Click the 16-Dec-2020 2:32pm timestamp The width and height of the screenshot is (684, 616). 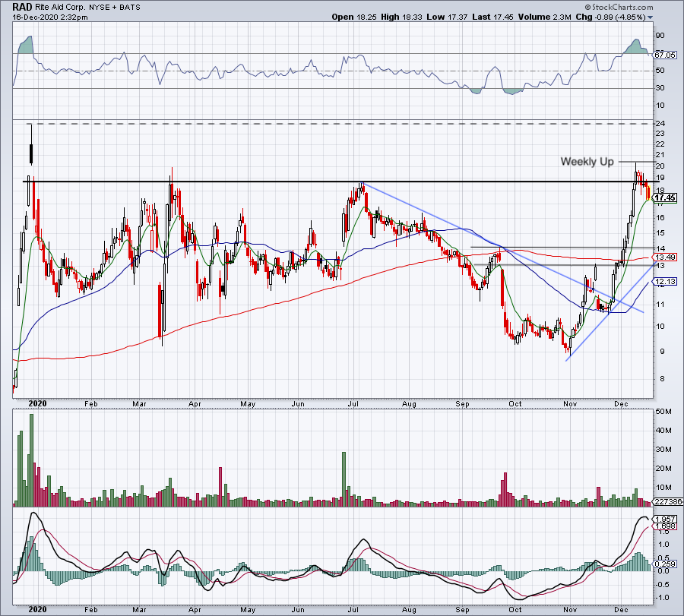(50, 17)
